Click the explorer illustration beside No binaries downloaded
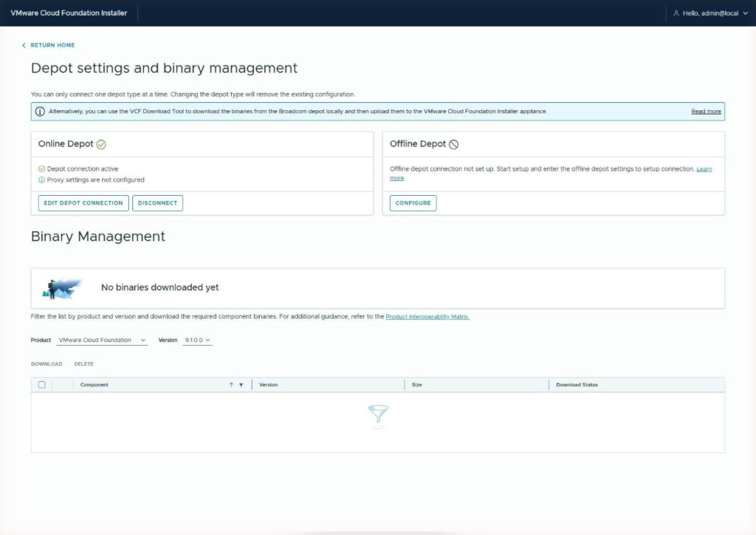The image size is (756, 535). coord(63,288)
